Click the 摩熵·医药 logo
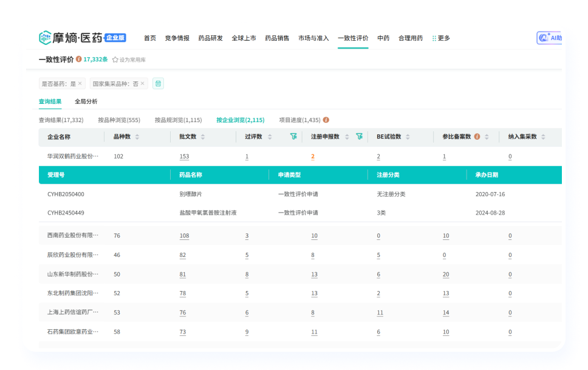The height and width of the screenshot is (370, 588). click(70, 38)
